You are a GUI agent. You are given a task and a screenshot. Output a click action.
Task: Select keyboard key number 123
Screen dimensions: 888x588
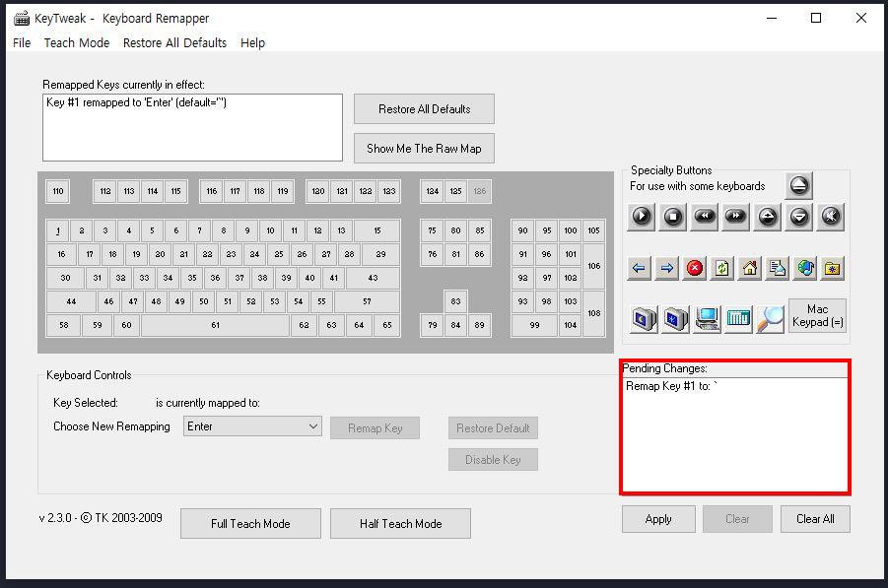[x=389, y=191]
